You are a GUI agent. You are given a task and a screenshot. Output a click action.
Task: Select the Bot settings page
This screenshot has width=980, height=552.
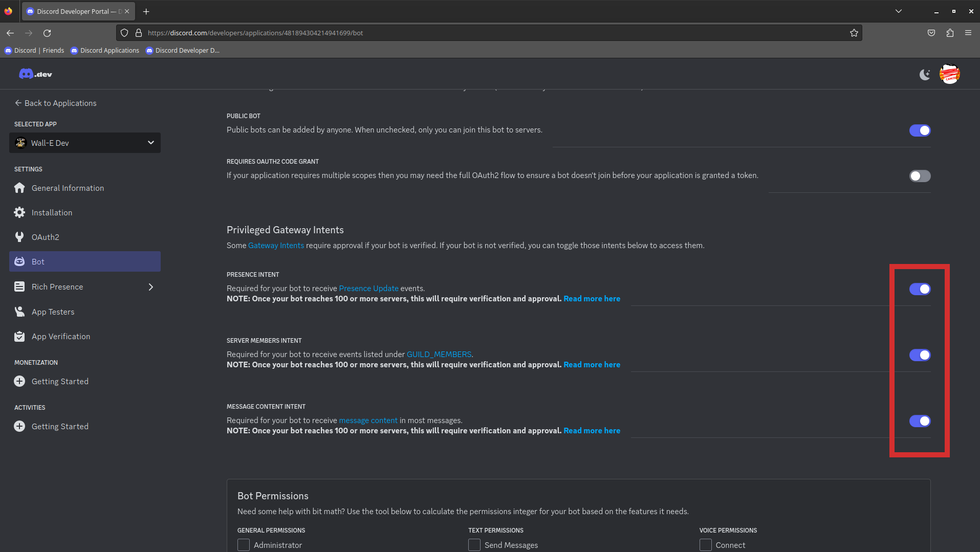tap(85, 261)
